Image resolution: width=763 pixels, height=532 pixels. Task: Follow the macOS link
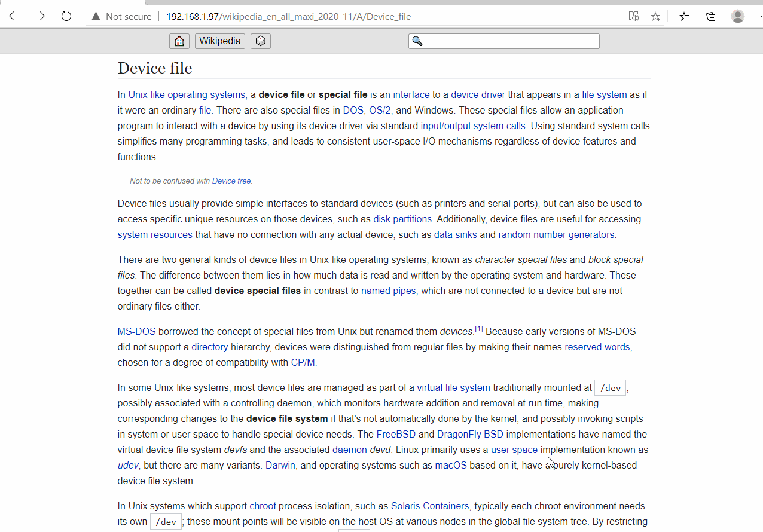[451, 465]
